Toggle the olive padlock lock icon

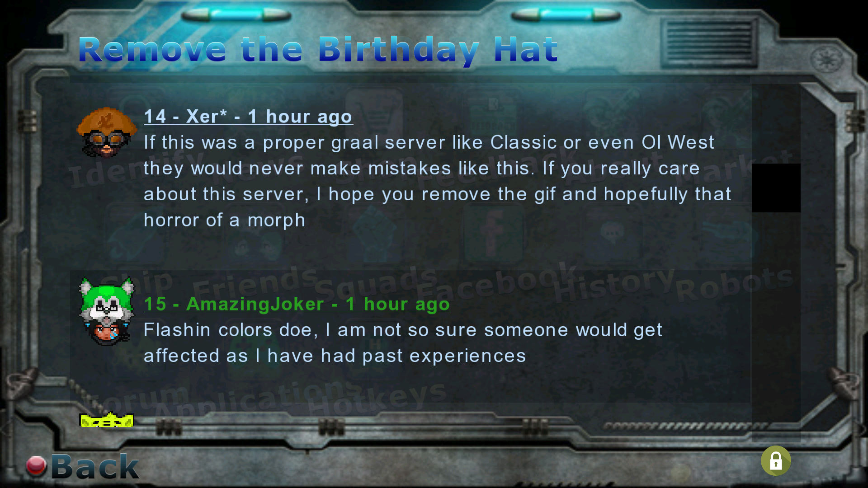[776, 461]
